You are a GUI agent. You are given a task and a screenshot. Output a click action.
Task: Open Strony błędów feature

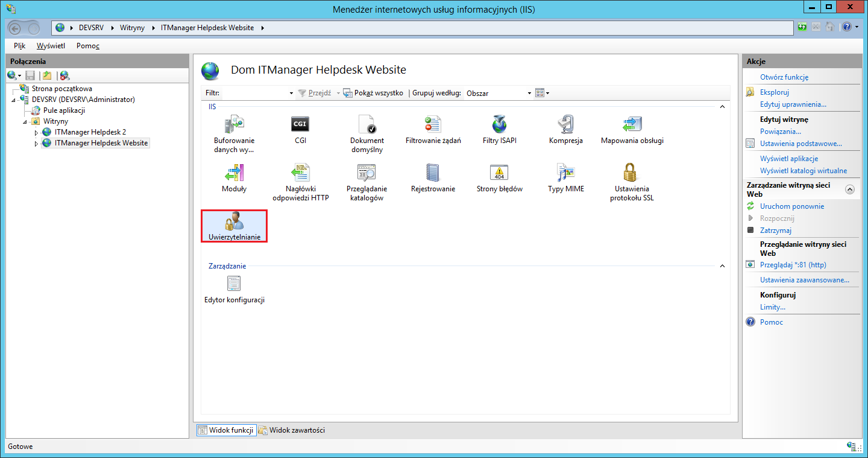[x=499, y=178]
